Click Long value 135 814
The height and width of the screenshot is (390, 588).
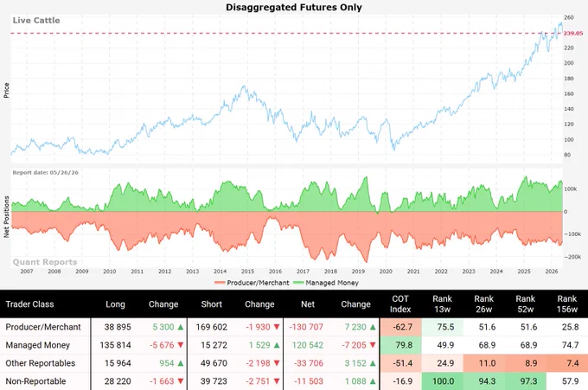[x=116, y=345]
